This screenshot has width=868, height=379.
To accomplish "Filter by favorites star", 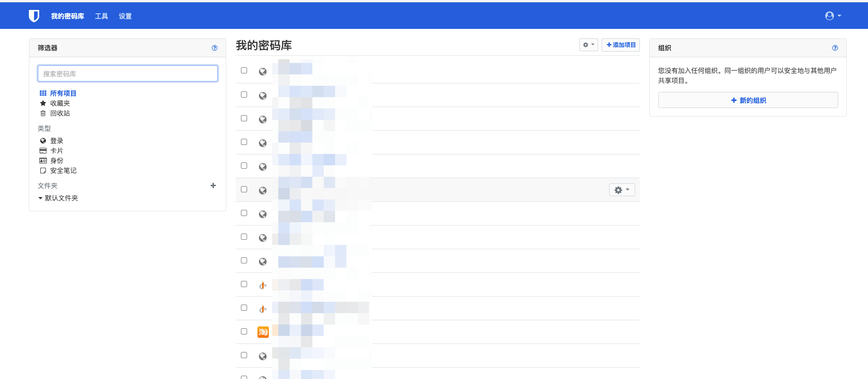I will tap(55, 103).
